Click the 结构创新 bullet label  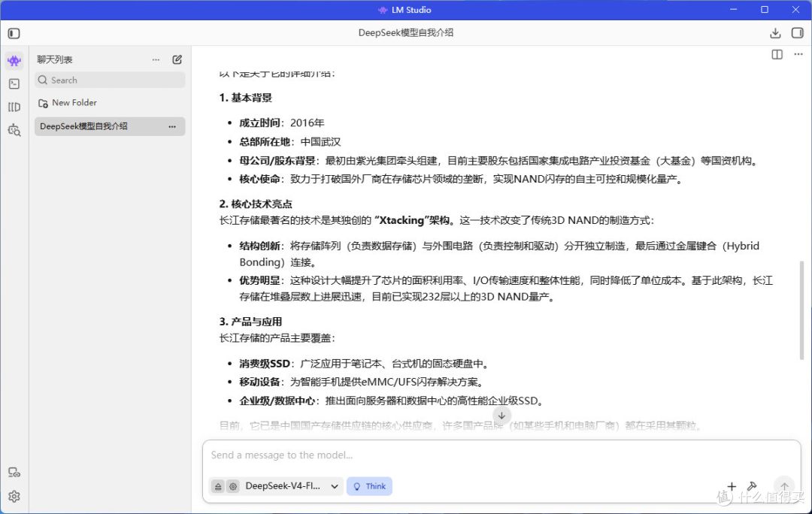(x=259, y=246)
